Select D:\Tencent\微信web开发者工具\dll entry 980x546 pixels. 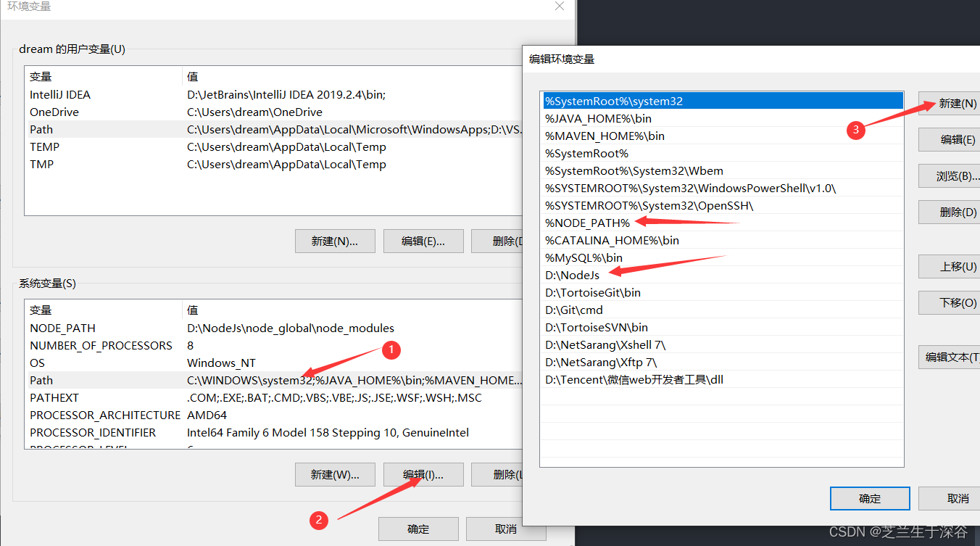tap(723, 379)
